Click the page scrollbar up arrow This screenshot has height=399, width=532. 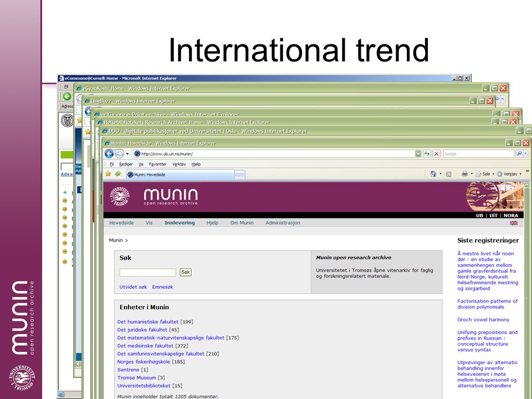coord(526,185)
